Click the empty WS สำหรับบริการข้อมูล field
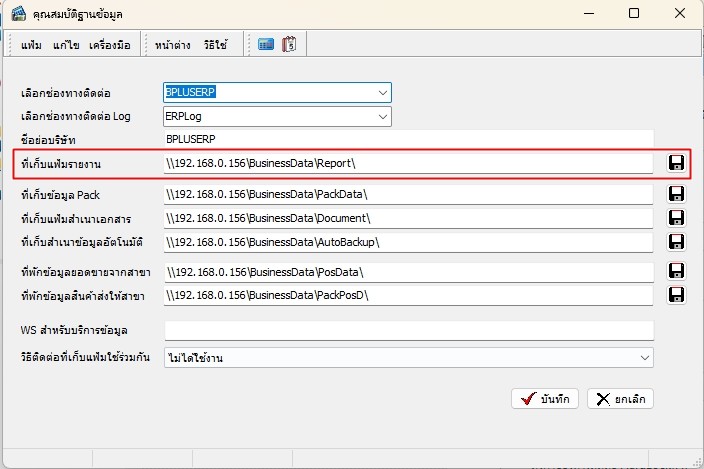Viewport: 704px width, 469px height. point(408,331)
